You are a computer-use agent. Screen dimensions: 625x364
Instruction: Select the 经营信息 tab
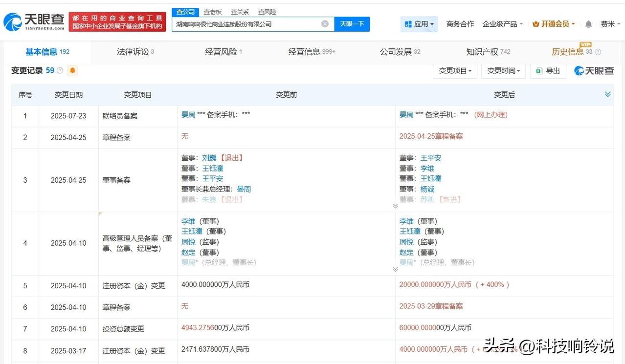click(x=312, y=52)
